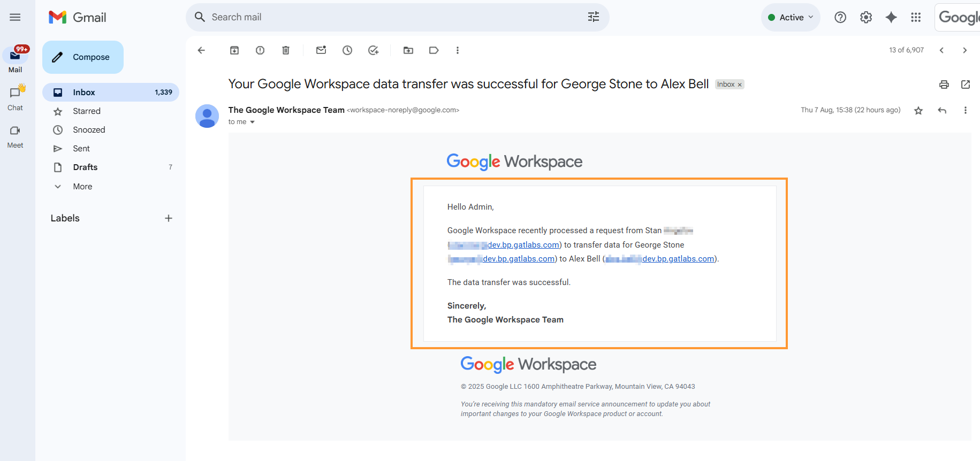Show search options filter icon

tap(594, 17)
